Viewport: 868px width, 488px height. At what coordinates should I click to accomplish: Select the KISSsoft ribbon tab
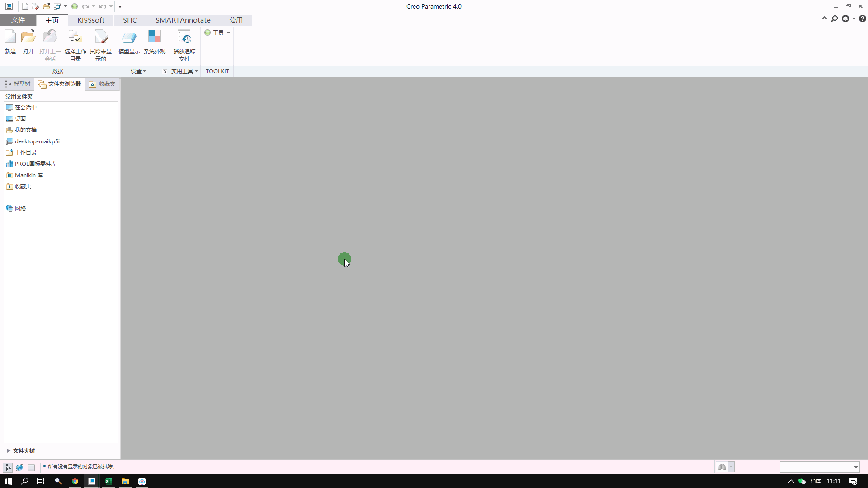[90, 20]
